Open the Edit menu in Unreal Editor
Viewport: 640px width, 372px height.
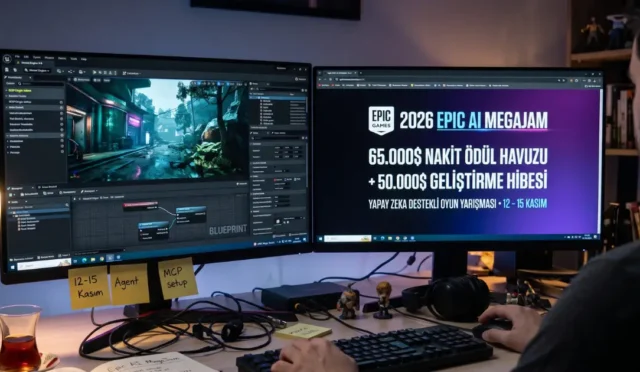tap(26, 57)
